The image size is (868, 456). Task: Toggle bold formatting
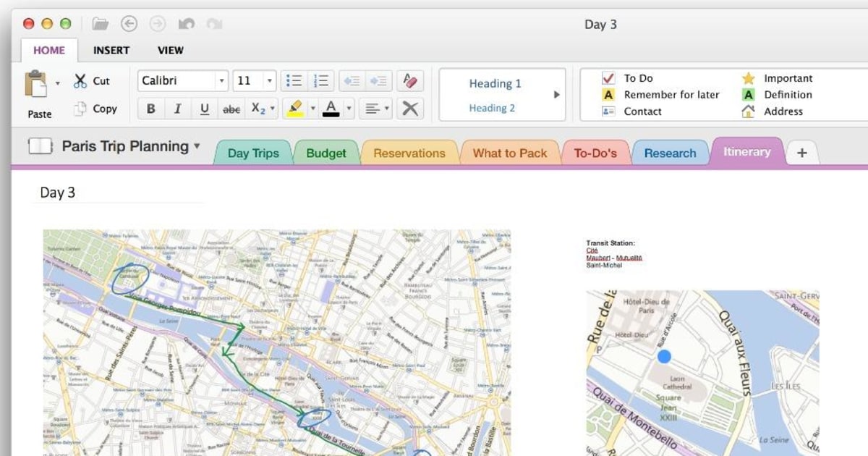point(150,108)
